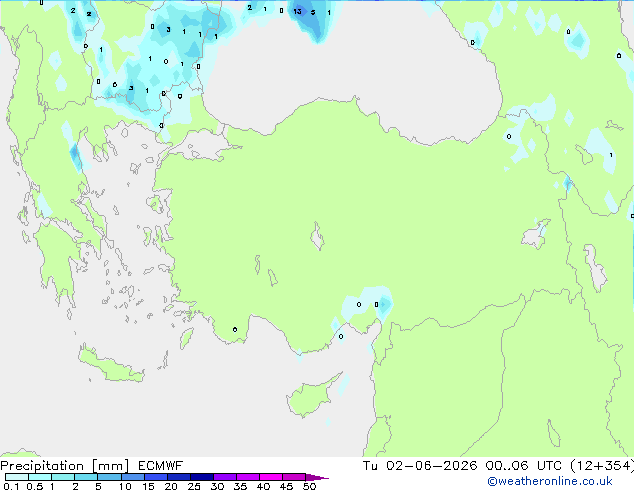Image resolution: width=634 pixels, height=490 pixels.
Task: Click the 25–30 mm legend color swatch
Action: [202, 477]
